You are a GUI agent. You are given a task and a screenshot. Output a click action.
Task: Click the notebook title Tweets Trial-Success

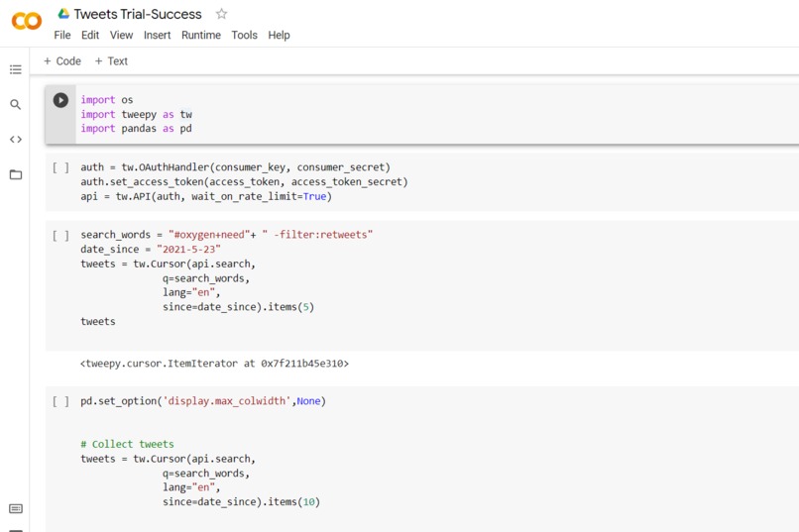[x=138, y=14]
